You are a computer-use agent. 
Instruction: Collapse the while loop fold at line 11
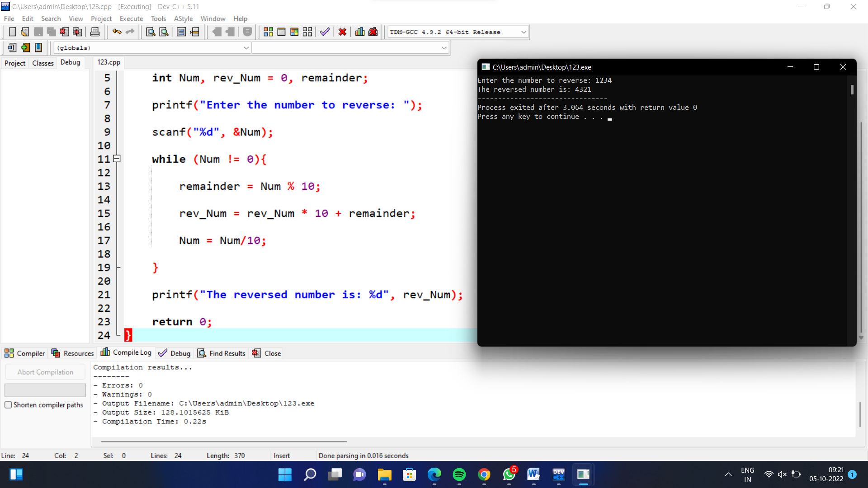(x=117, y=159)
